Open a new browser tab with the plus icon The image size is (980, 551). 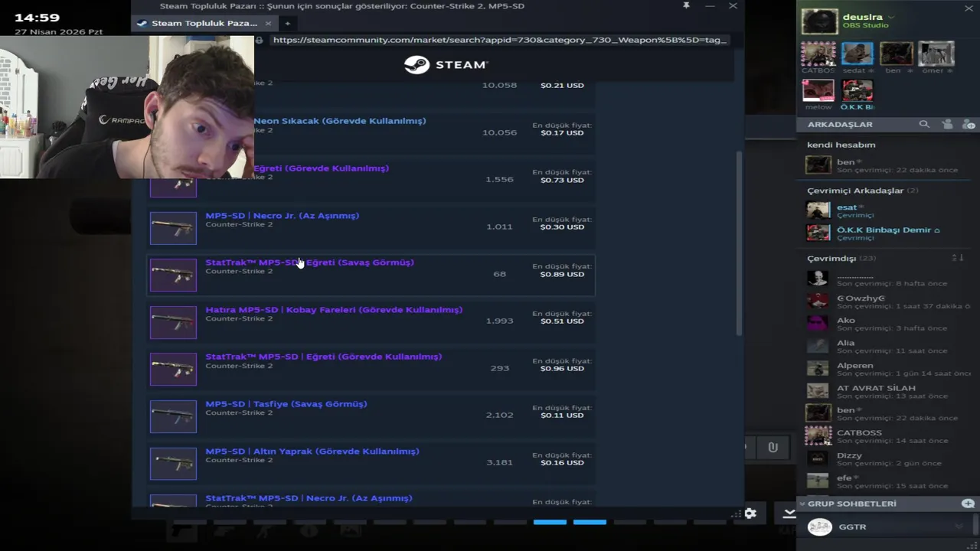pyautogui.click(x=287, y=23)
